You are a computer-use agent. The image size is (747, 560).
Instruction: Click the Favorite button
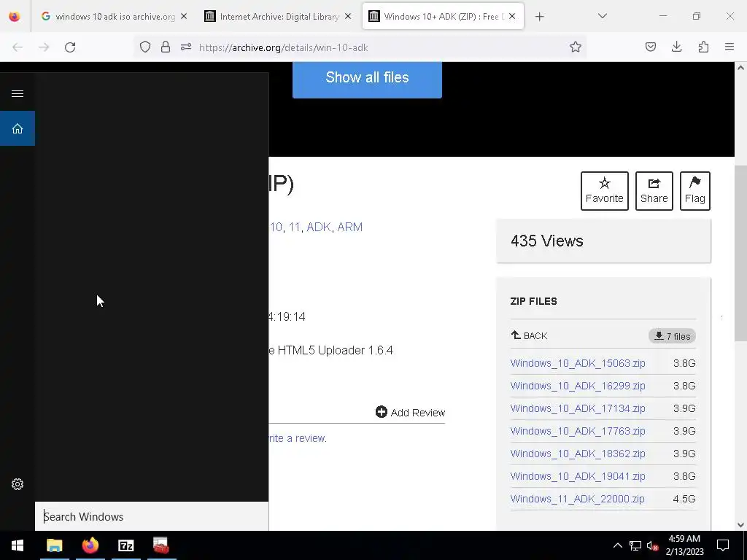pyautogui.click(x=605, y=191)
